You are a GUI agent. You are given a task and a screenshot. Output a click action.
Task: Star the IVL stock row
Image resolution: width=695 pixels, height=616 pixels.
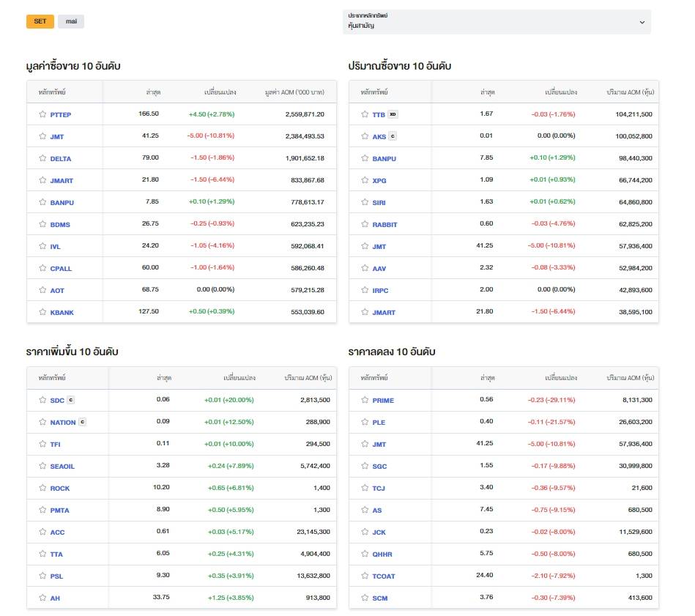pos(42,246)
